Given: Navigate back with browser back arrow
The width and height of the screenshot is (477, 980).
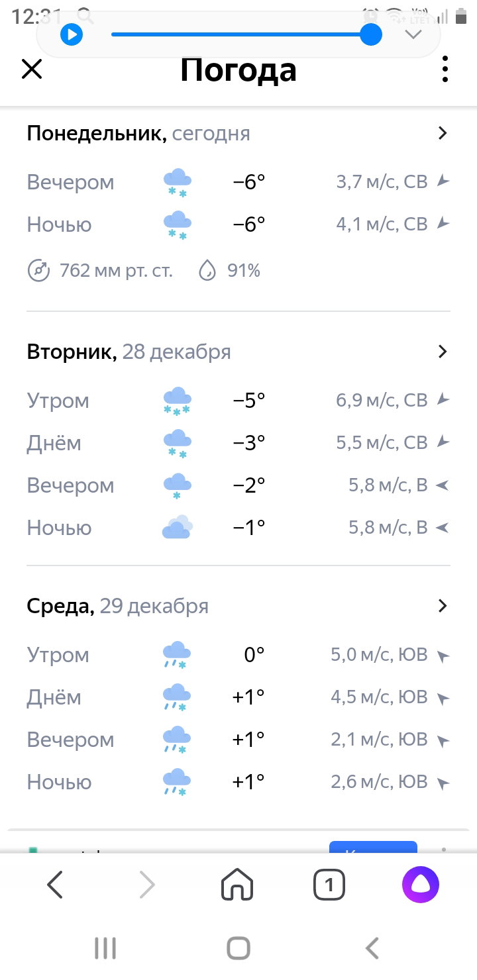Looking at the screenshot, I should click(x=55, y=884).
